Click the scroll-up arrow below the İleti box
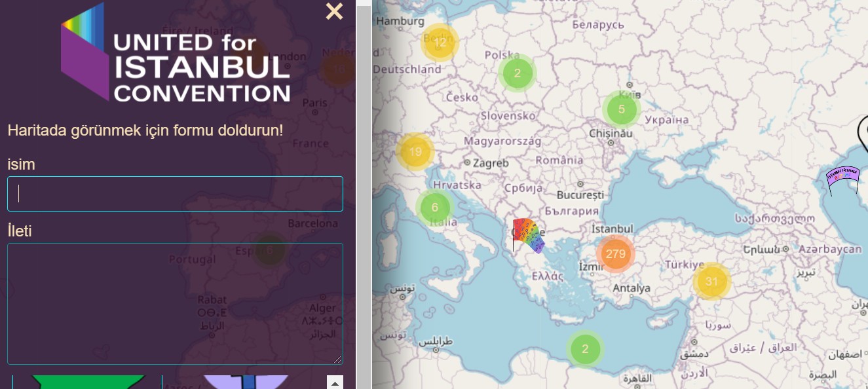 click(334, 382)
